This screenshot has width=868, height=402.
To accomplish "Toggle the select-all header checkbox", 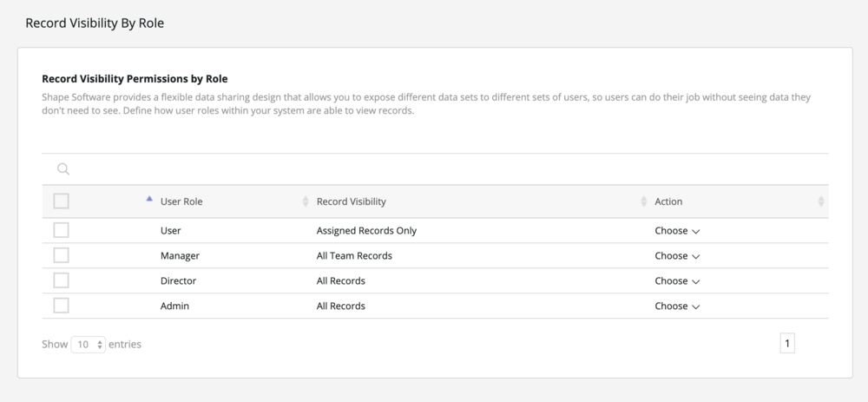I will [x=61, y=201].
